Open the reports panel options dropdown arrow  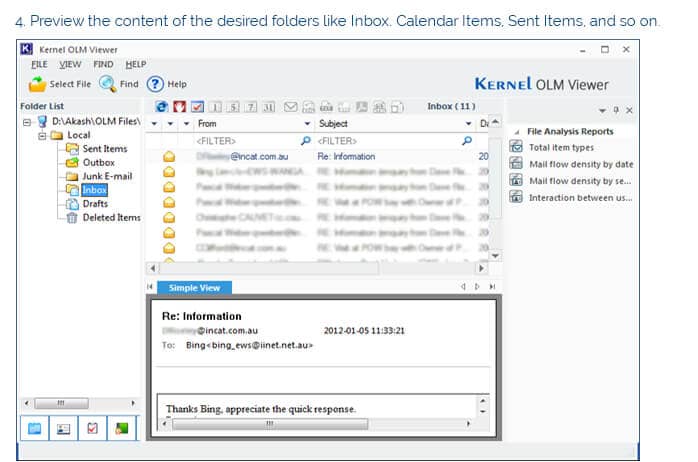(602, 110)
